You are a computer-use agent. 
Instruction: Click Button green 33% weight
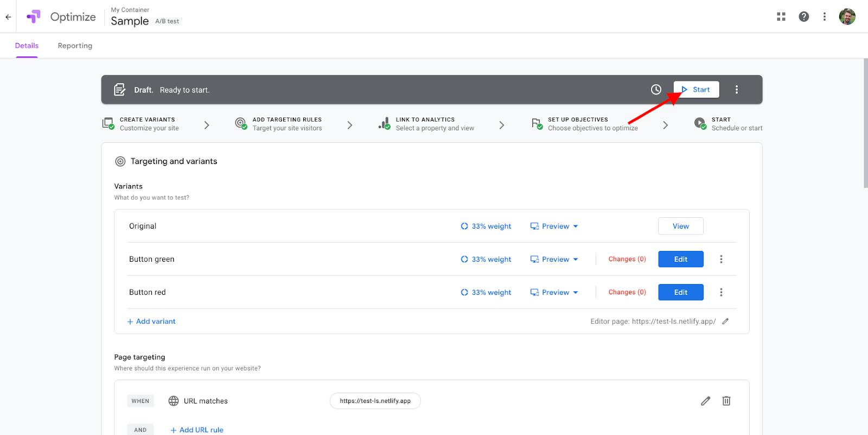click(x=486, y=260)
